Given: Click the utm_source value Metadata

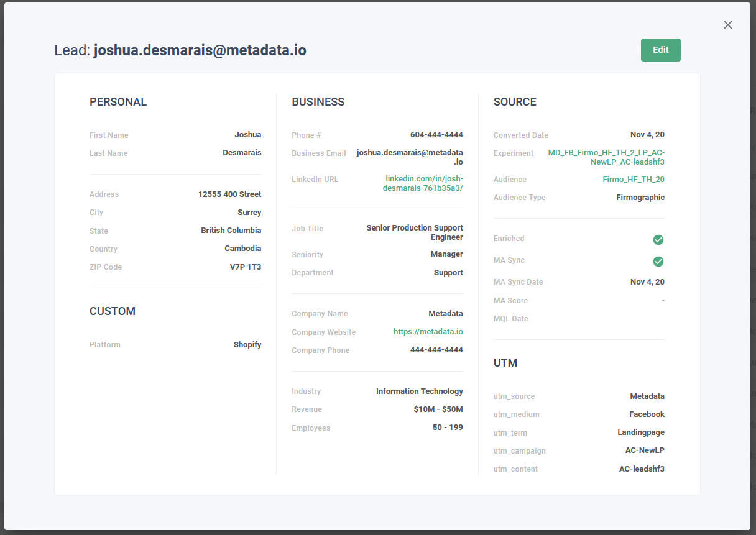Looking at the screenshot, I should [x=647, y=396].
